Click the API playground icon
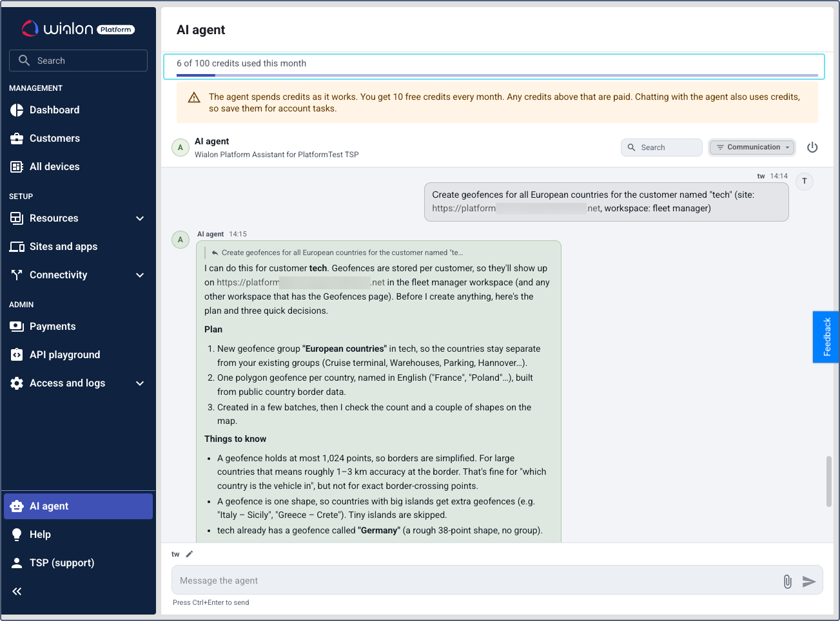Viewport: 840px width, 621px height. [17, 355]
